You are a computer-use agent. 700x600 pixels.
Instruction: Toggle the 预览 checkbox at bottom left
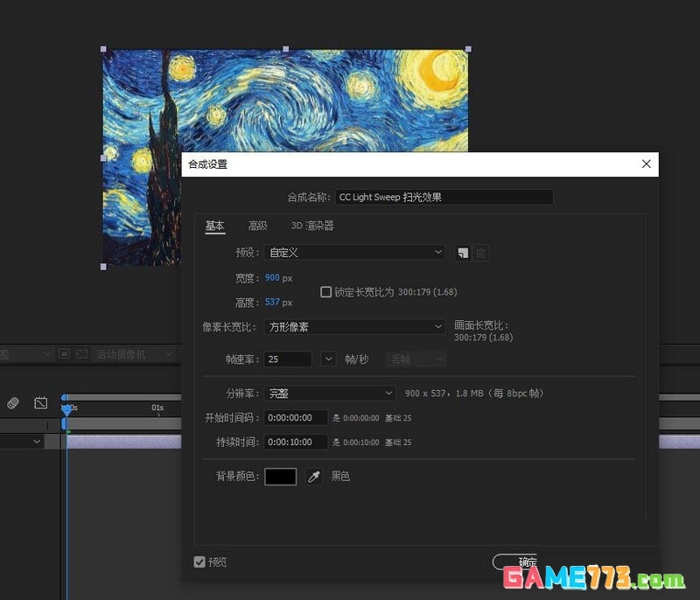[x=197, y=562]
